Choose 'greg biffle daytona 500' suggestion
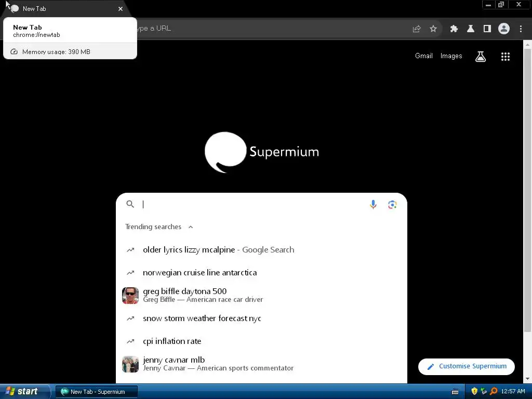 coord(261,296)
